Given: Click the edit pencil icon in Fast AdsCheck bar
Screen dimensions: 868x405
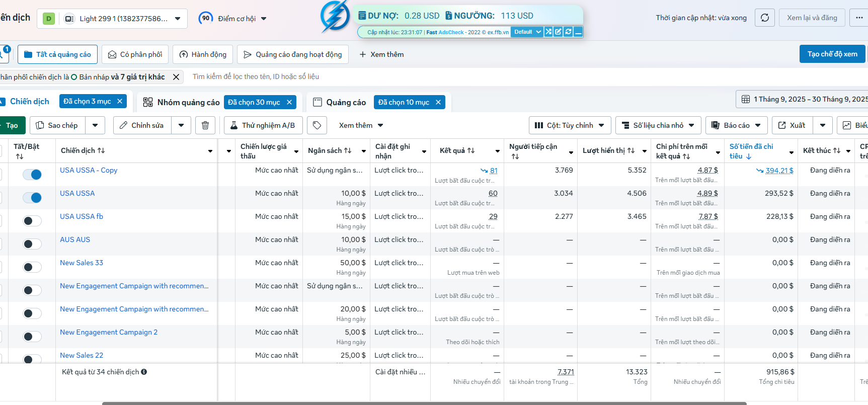Looking at the screenshot, I should tap(558, 32).
